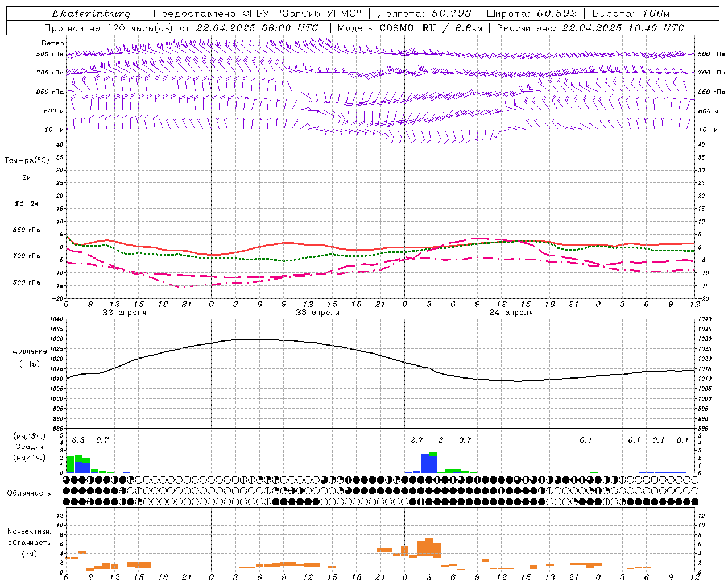
Task: Click the 6.3 precipitation total value
Action: pos(78,440)
